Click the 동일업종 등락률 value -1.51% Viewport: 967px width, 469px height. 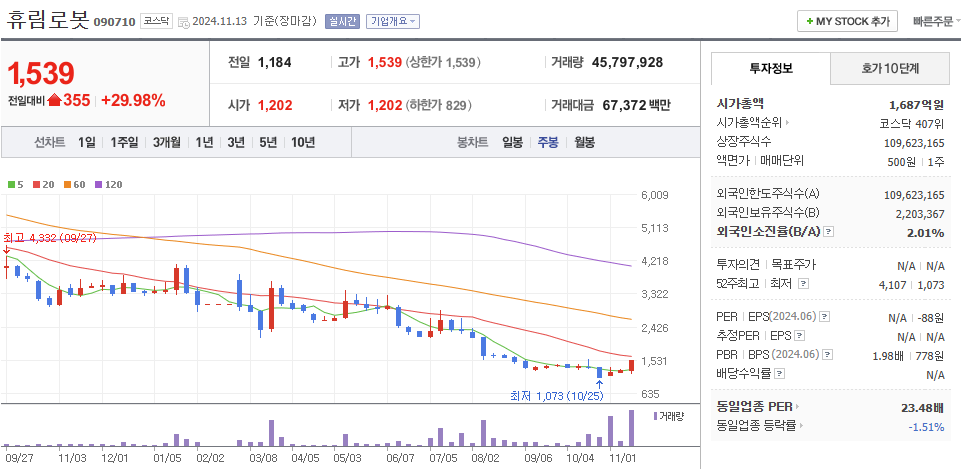(x=926, y=426)
